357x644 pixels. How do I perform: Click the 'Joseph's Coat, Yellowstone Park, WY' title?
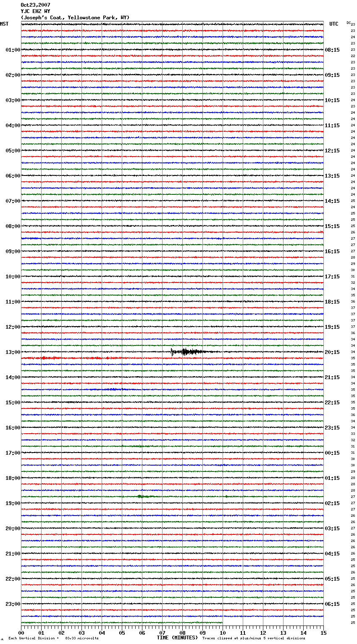[x=75, y=18]
